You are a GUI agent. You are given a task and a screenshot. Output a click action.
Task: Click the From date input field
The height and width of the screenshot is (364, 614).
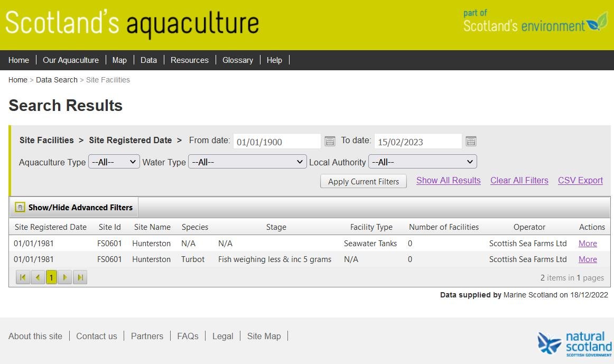(x=276, y=142)
